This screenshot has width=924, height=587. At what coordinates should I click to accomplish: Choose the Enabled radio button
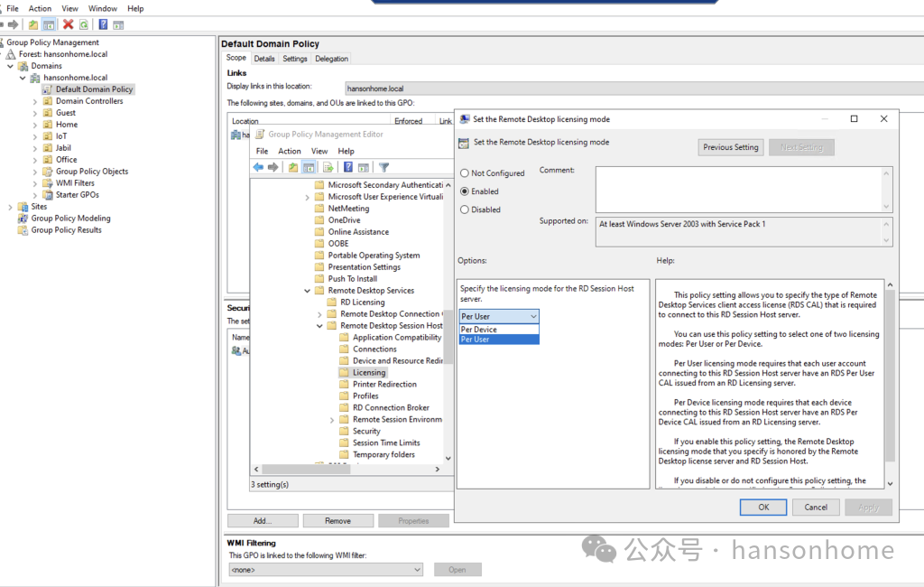pos(465,191)
